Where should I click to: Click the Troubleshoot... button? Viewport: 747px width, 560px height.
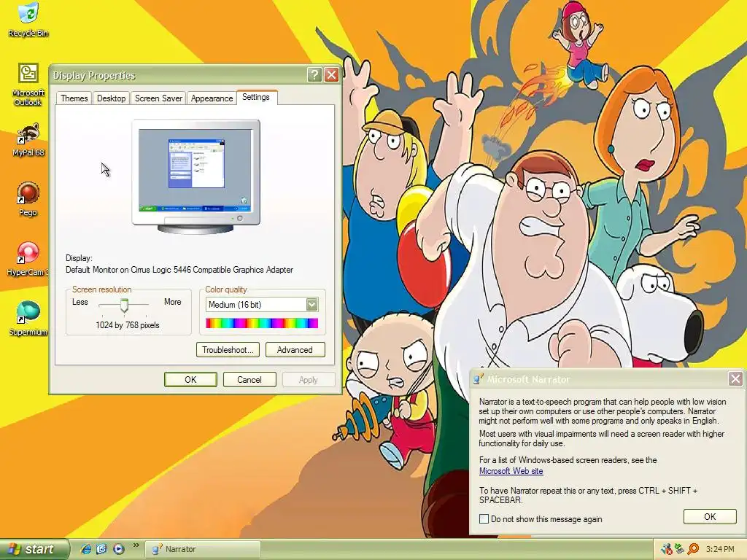pyautogui.click(x=228, y=350)
